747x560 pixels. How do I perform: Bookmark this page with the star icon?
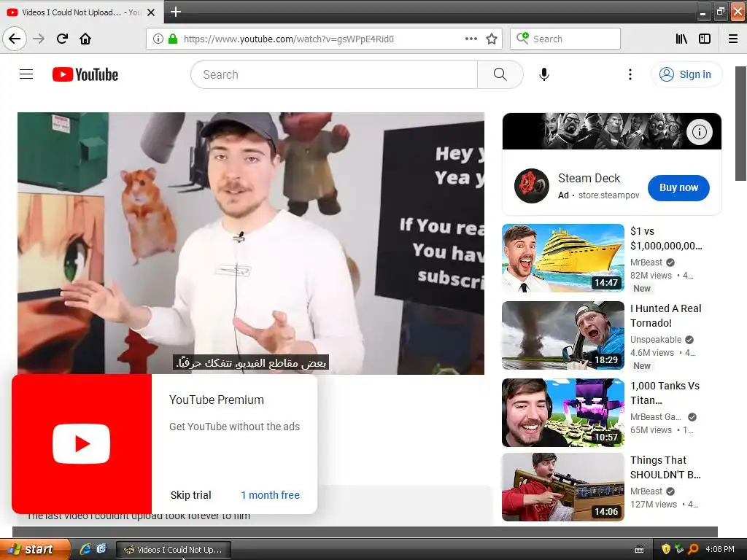492,39
